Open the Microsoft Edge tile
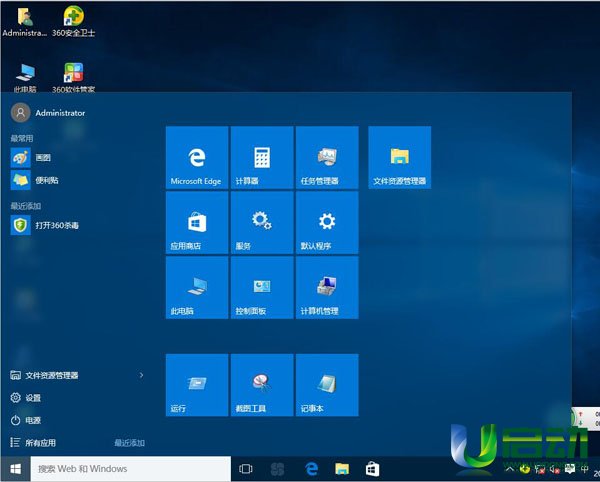The height and width of the screenshot is (482, 600). [197, 157]
